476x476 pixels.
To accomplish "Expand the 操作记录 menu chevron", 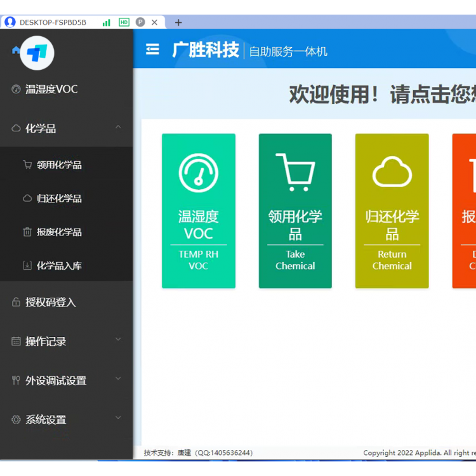I will (118, 340).
